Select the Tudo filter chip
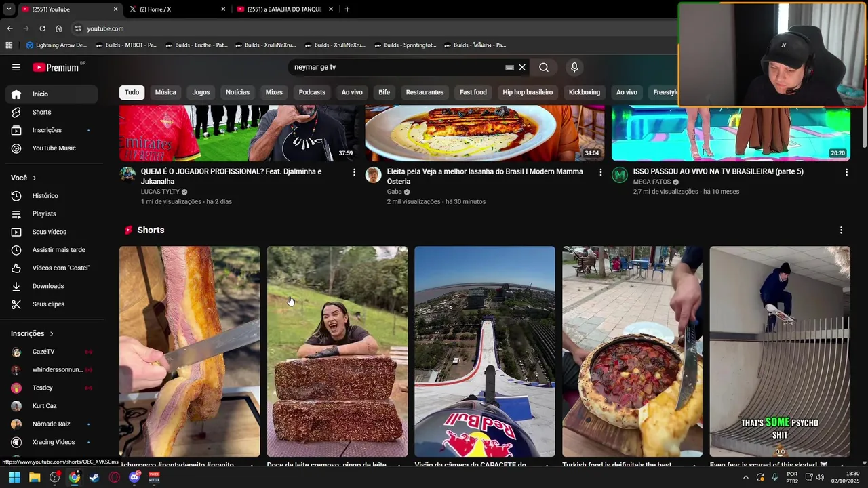The height and width of the screenshot is (488, 868). tap(132, 92)
